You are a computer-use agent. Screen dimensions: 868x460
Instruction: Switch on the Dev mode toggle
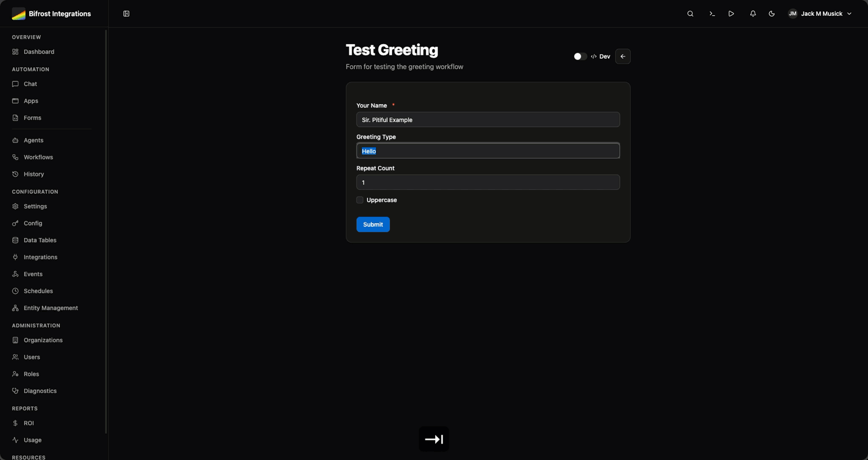click(x=580, y=56)
